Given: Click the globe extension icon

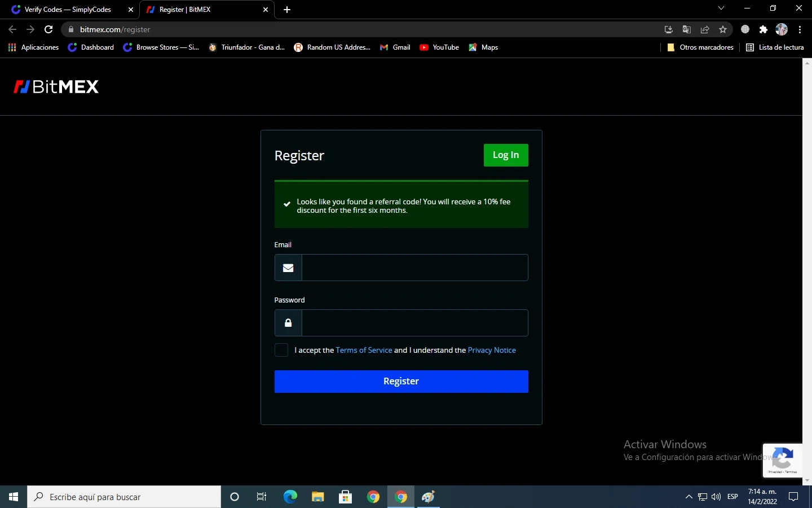Looking at the screenshot, I should click(745, 29).
